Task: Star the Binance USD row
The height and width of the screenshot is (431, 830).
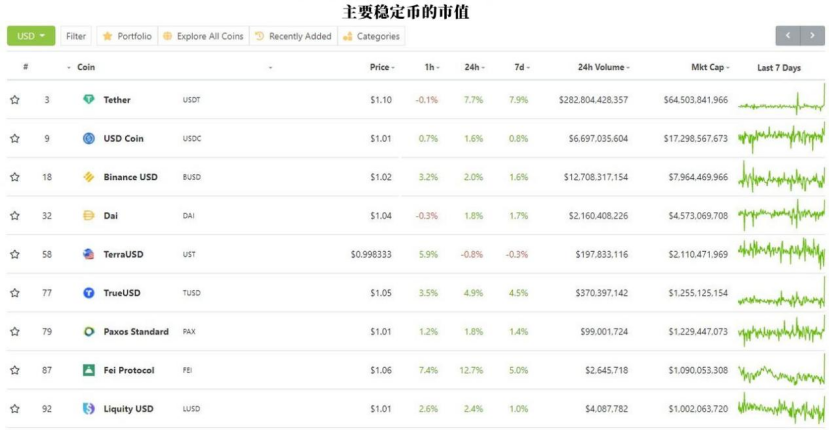Action: [x=15, y=177]
